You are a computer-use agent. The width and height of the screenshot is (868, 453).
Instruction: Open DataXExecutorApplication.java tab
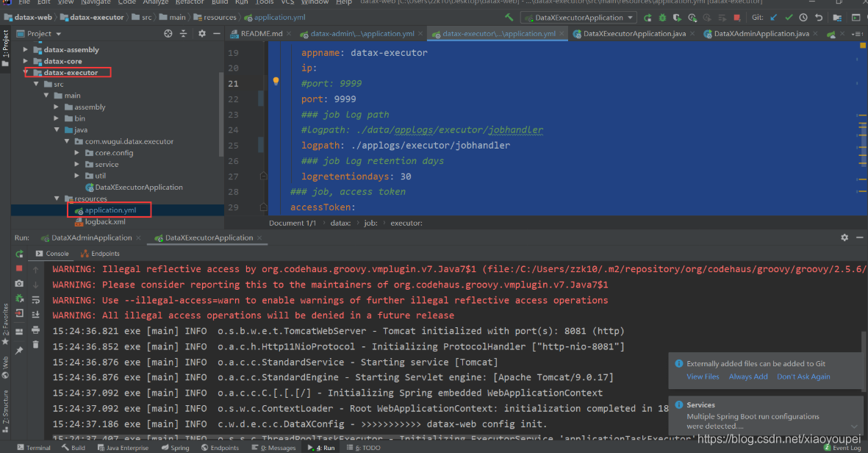pos(634,34)
